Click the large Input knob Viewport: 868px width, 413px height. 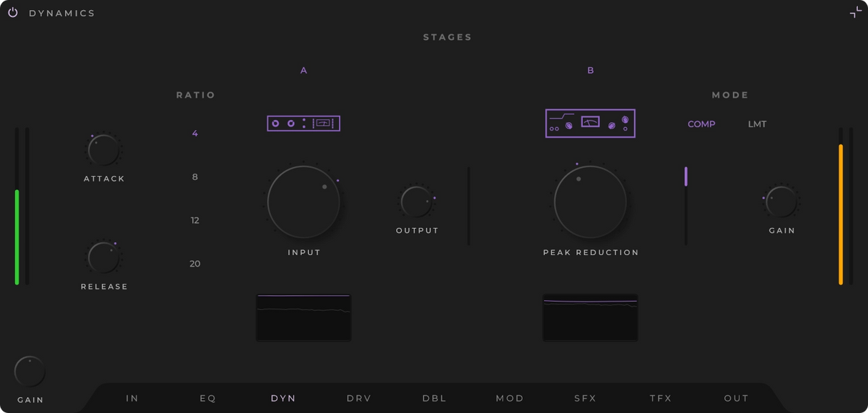304,202
